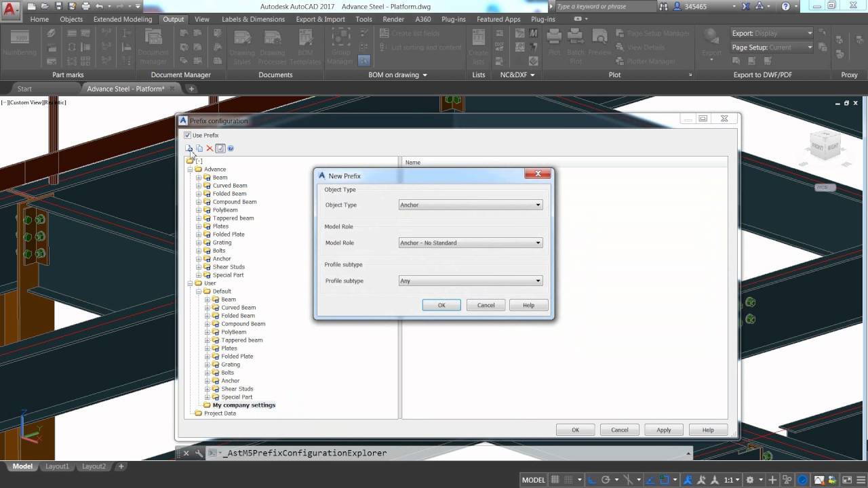Click Cancel in the New Prefix dialog

[486, 305]
